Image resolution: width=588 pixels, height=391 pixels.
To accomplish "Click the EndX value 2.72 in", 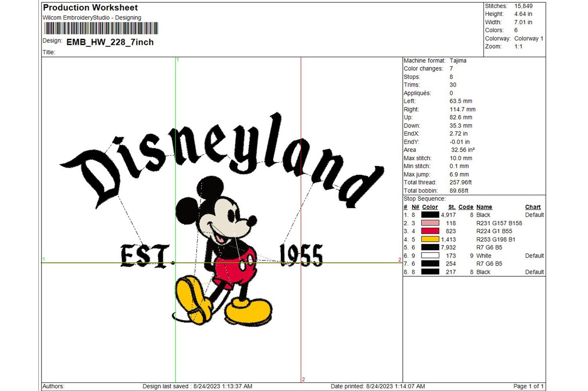I will (x=458, y=134).
